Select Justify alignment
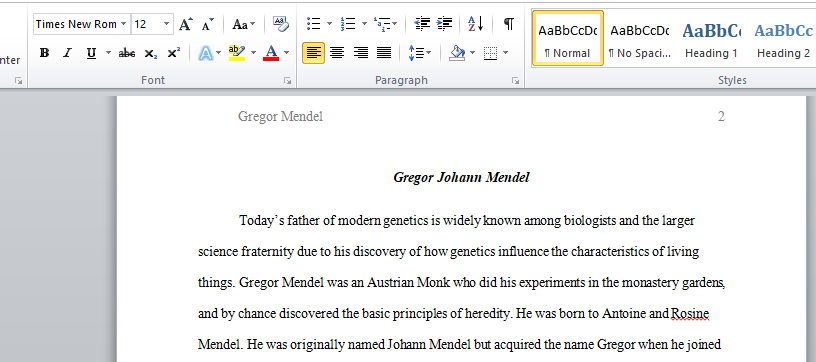This screenshot has width=816, height=362. [x=384, y=53]
